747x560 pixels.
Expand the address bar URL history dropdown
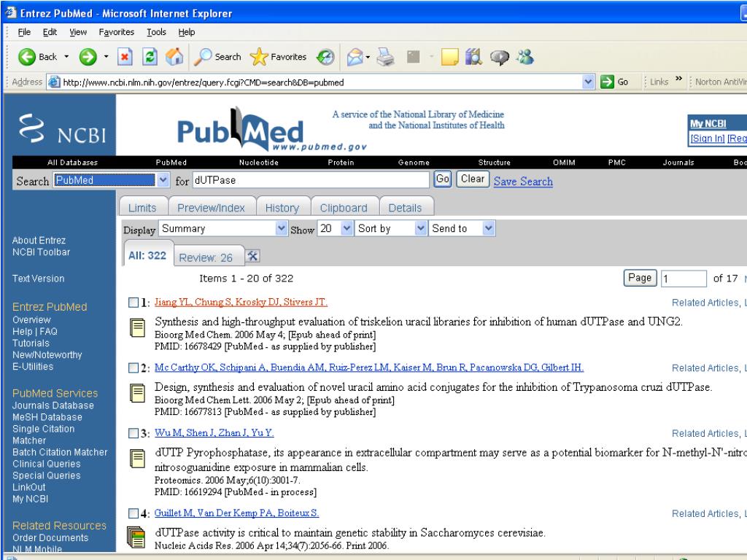click(589, 82)
